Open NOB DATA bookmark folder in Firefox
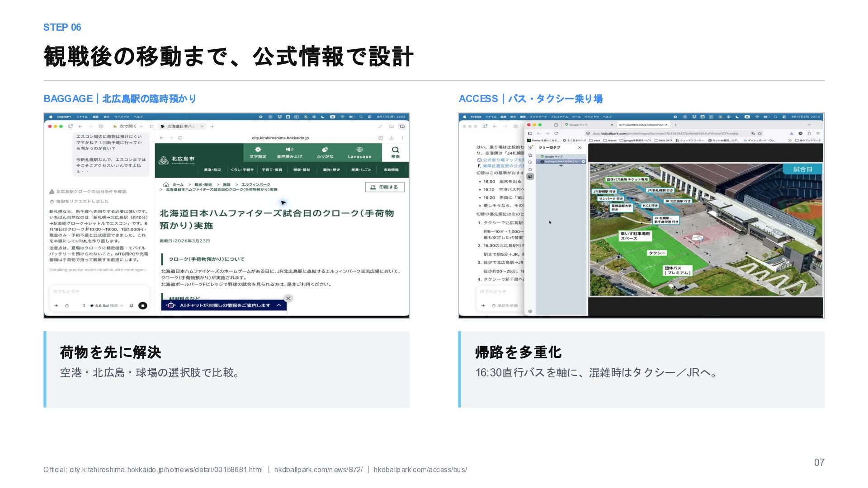 point(664,141)
